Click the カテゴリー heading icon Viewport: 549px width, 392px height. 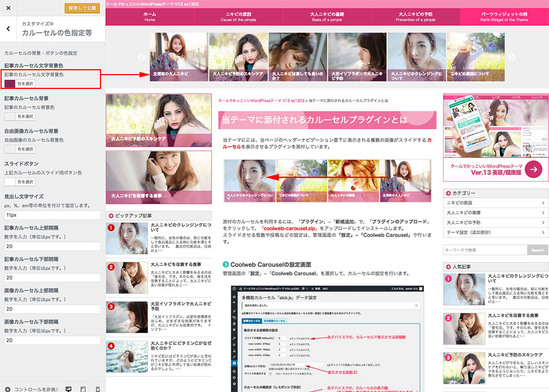tap(448, 193)
